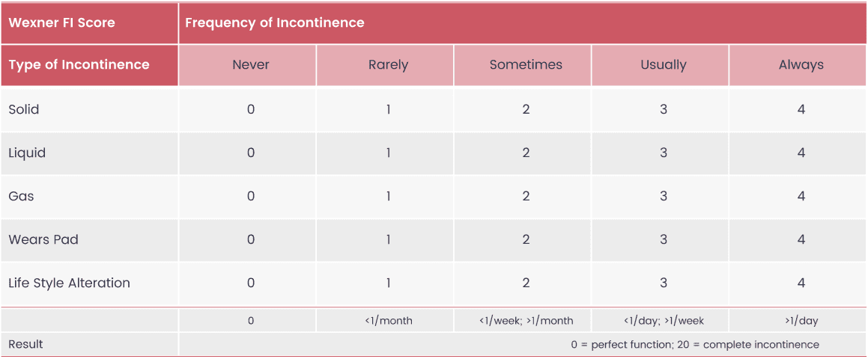Click the Never column header
This screenshot has width=868, height=359.
(251, 65)
